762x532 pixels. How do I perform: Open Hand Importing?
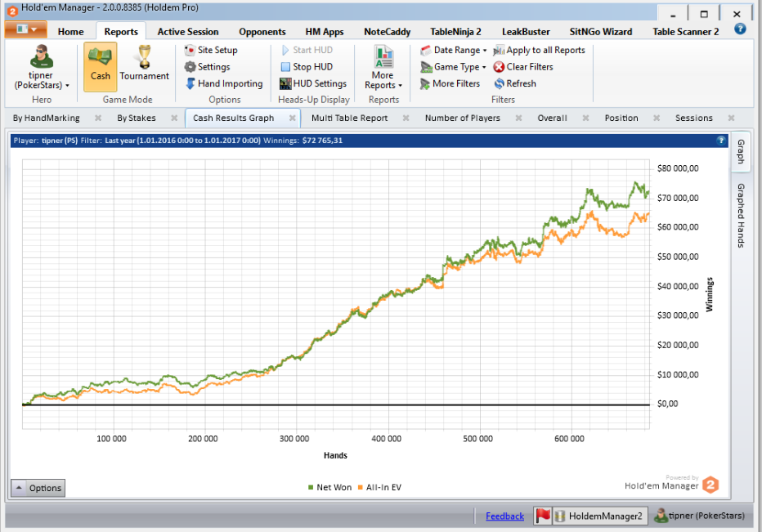coord(224,83)
